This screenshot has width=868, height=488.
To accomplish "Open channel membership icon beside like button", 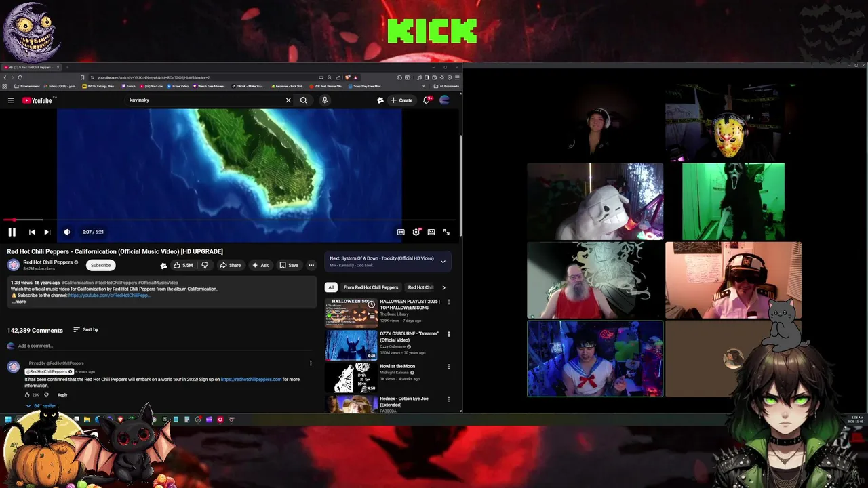I will tap(163, 265).
